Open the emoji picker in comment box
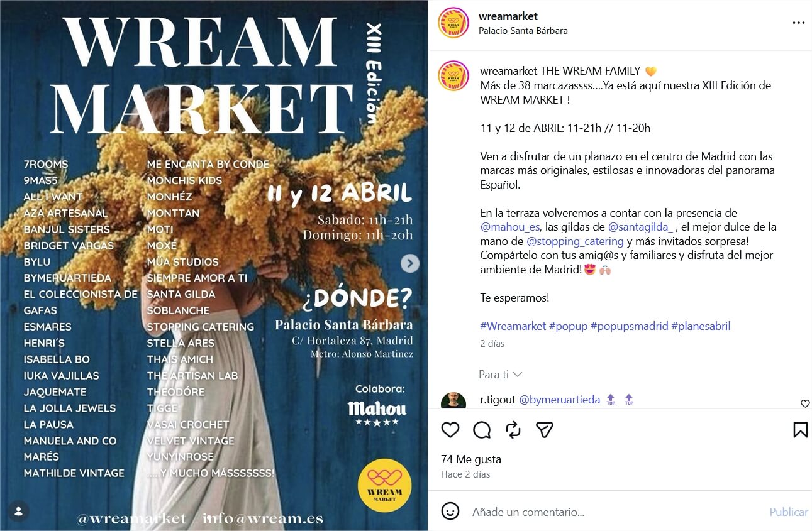Image resolution: width=812 pixels, height=531 pixels. coord(450,511)
